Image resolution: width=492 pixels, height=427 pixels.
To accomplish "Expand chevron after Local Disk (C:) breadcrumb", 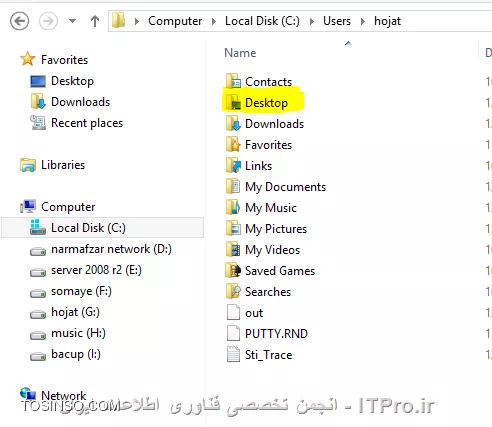I will 312,22.
